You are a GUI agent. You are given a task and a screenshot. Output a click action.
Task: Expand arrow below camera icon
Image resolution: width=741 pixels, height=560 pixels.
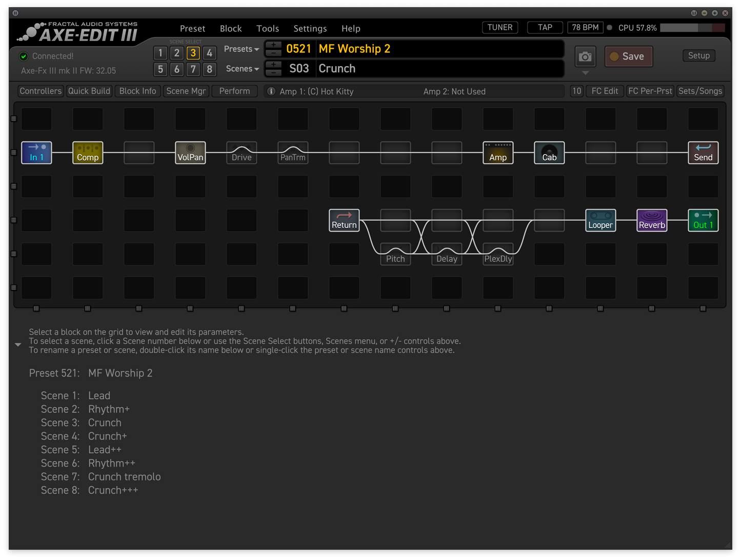tap(585, 73)
